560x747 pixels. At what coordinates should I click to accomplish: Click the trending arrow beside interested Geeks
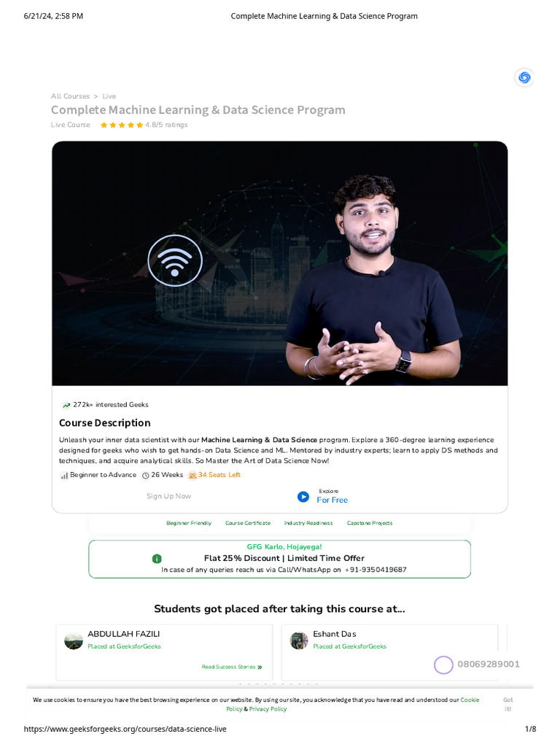click(x=66, y=405)
